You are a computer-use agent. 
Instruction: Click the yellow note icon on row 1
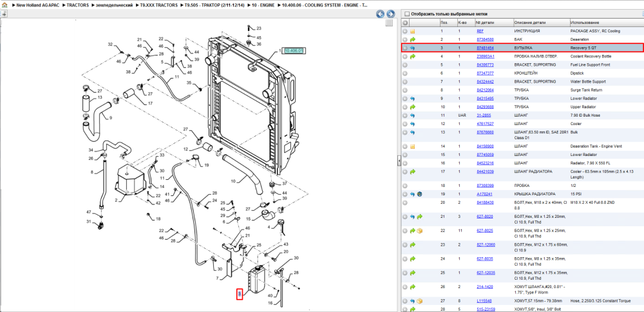[413, 31]
